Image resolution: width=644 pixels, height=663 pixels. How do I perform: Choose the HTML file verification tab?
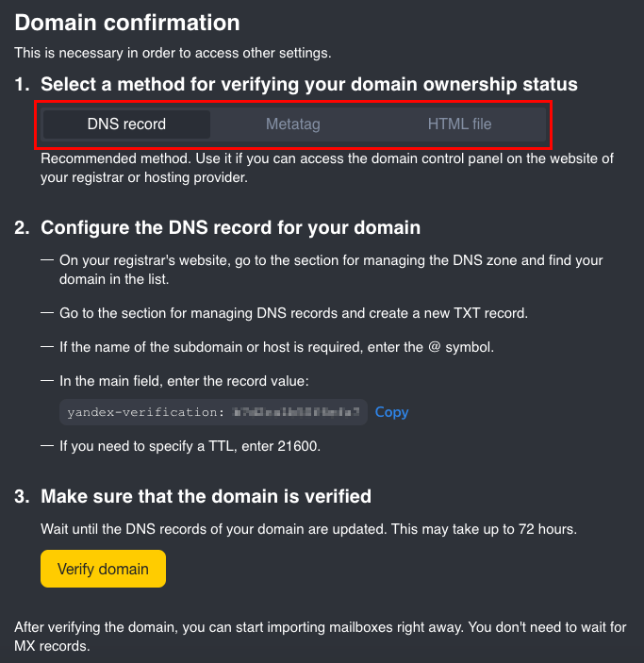[x=459, y=124]
